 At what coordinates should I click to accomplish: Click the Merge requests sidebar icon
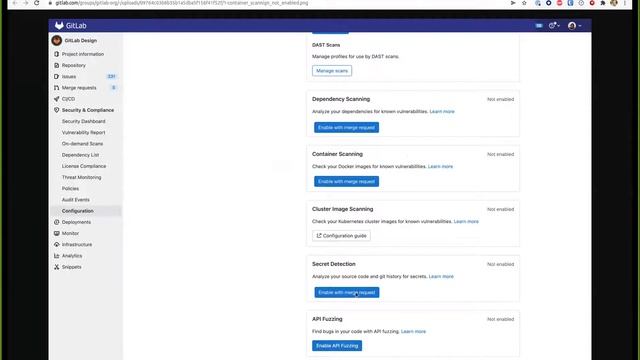[56, 88]
